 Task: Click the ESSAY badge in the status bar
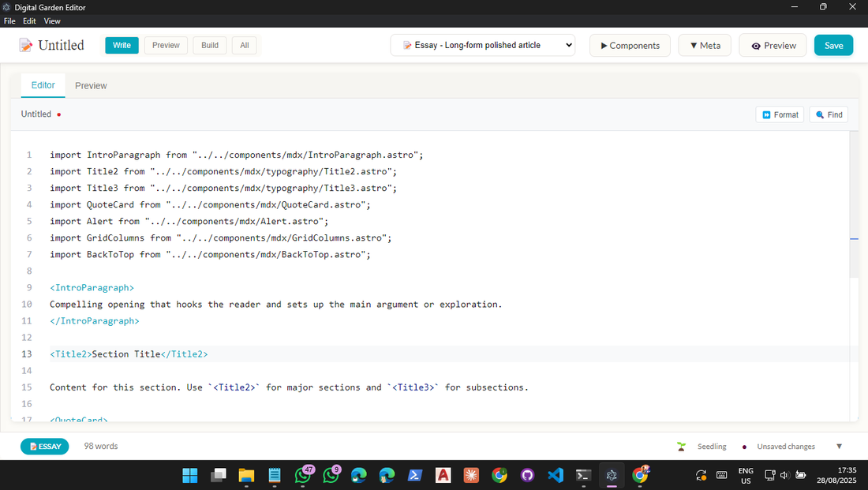point(44,446)
